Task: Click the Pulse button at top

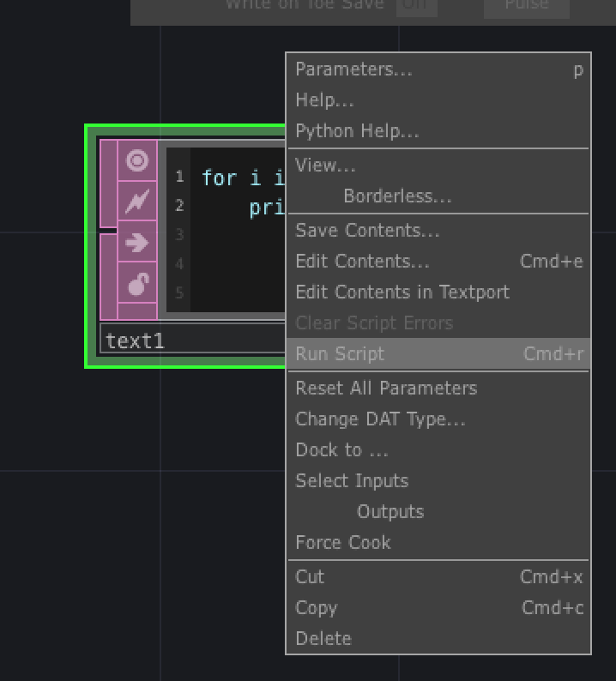Action: pos(527,6)
